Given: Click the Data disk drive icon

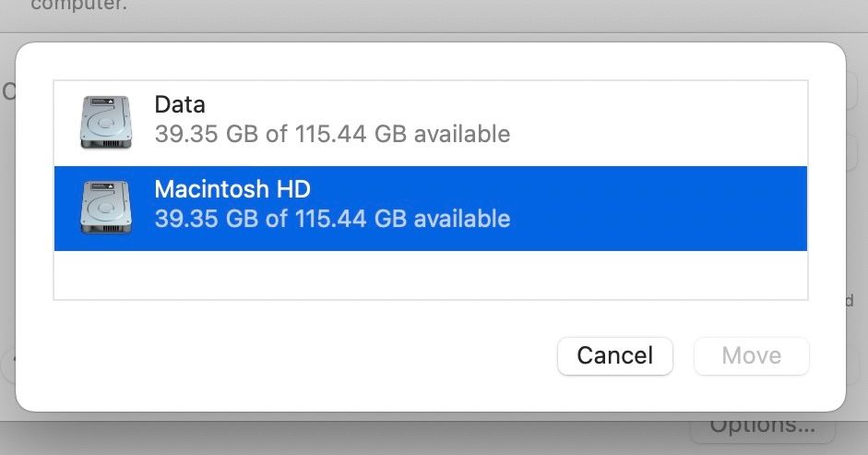Looking at the screenshot, I should tap(105, 121).
